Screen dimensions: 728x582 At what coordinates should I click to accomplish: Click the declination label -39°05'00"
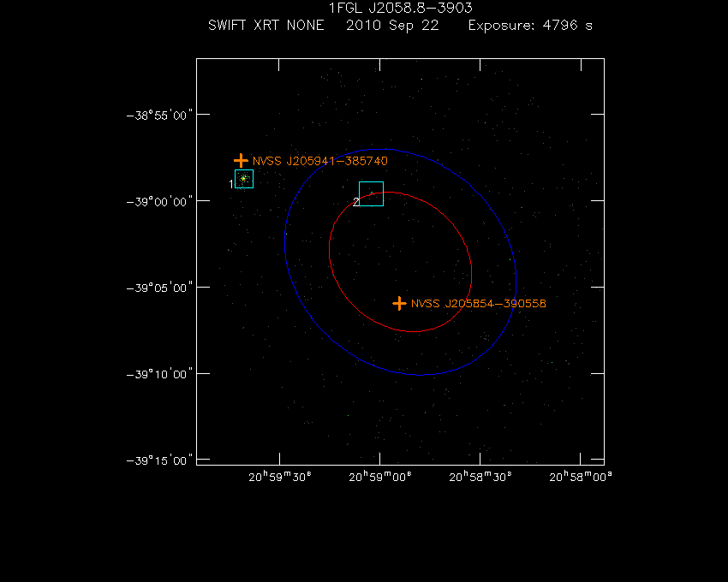click(159, 288)
